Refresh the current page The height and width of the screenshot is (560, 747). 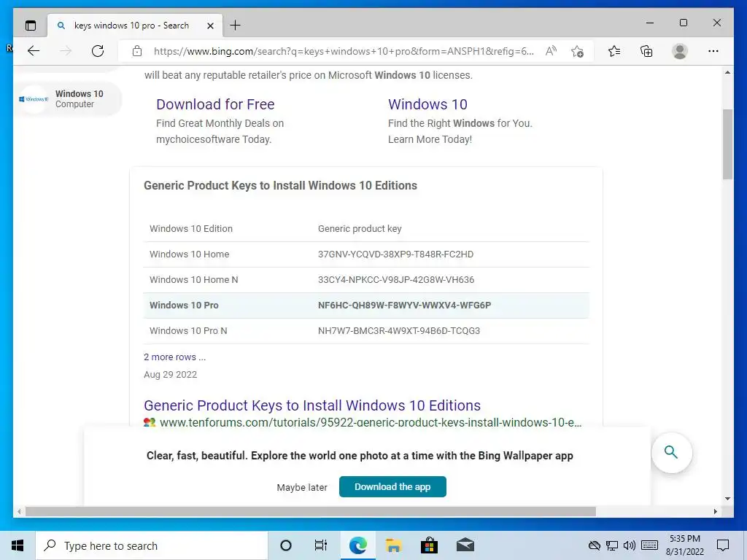(x=98, y=51)
